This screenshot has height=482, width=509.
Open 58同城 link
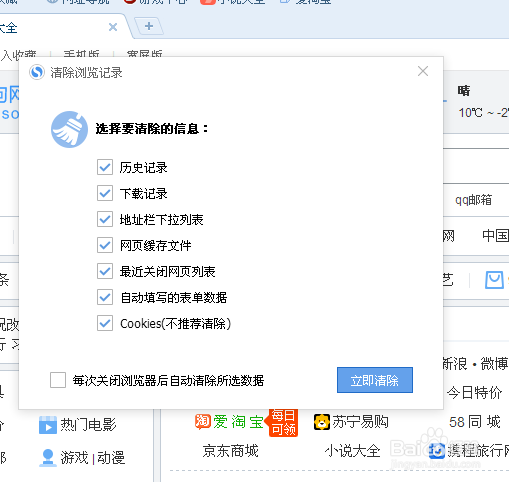tap(475, 422)
